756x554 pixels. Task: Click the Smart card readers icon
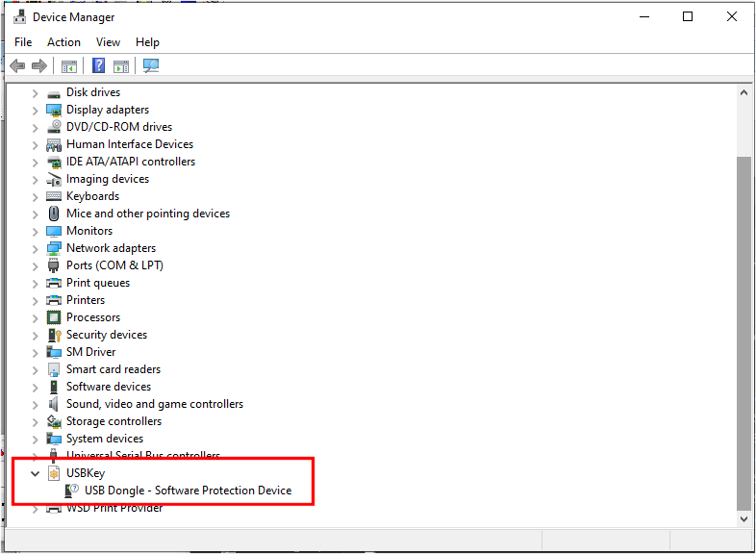54,370
